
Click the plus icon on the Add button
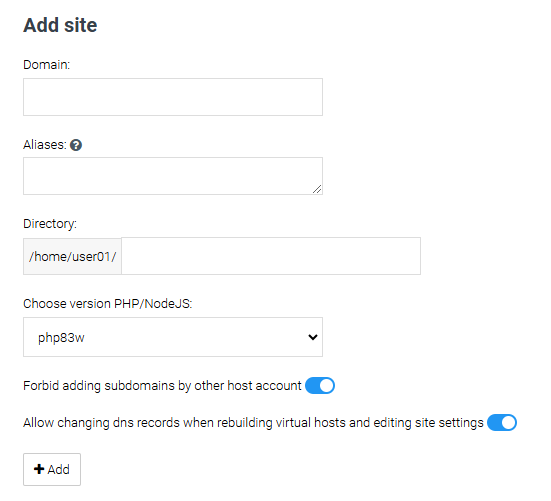[x=39, y=469]
